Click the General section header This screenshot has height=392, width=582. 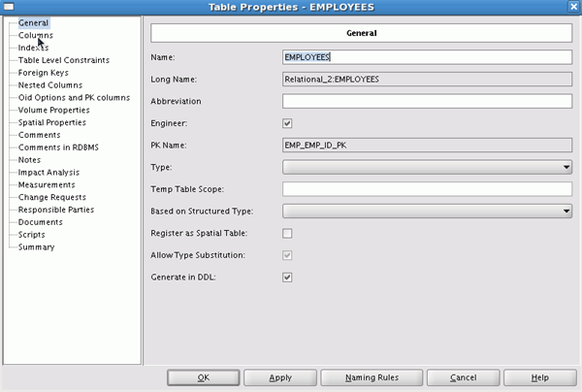click(361, 33)
